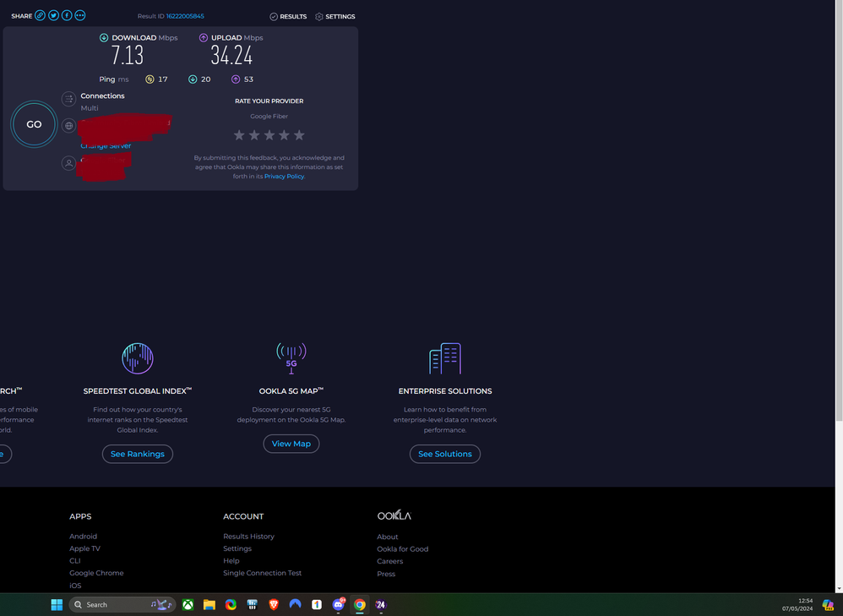843x616 pixels.
Task: Open the Xbox app from taskbar
Action: (x=188, y=605)
